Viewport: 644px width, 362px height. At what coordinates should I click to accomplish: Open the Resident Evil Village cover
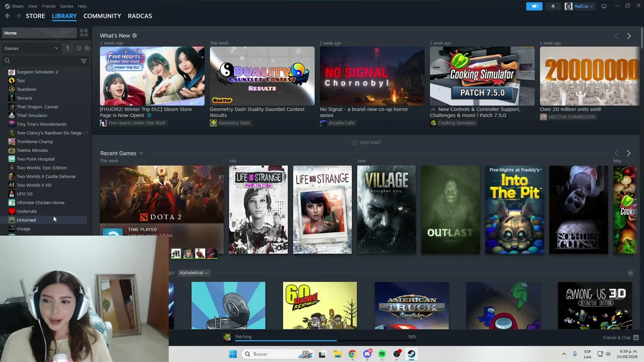point(386,210)
